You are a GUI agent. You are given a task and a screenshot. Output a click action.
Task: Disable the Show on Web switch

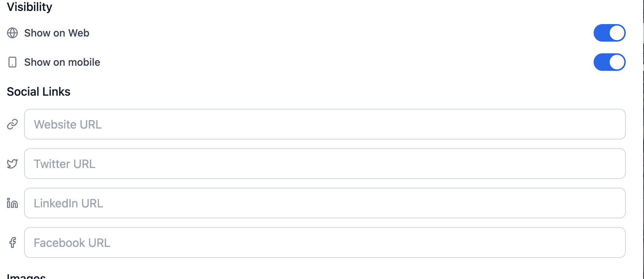(x=609, y=33)
